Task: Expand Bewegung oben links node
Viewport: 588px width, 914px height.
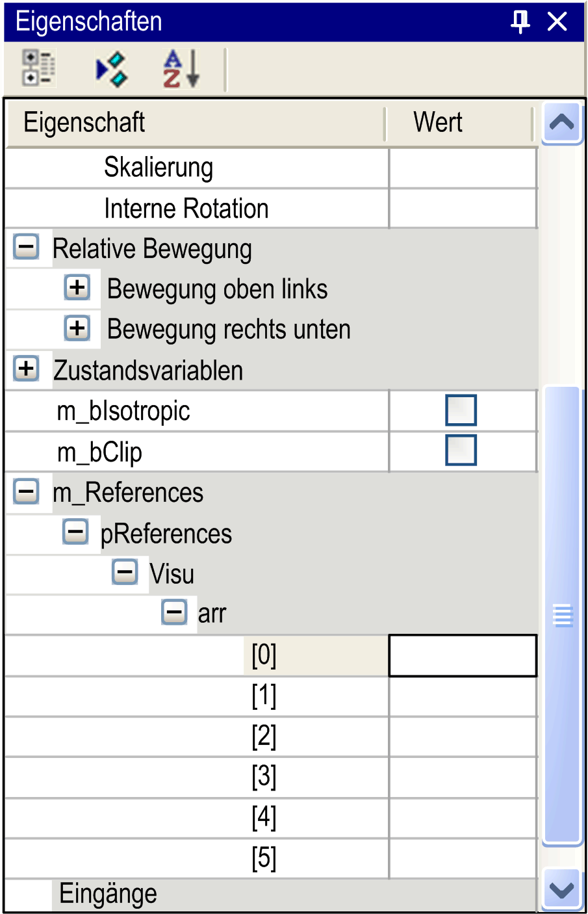Action: 77,287
